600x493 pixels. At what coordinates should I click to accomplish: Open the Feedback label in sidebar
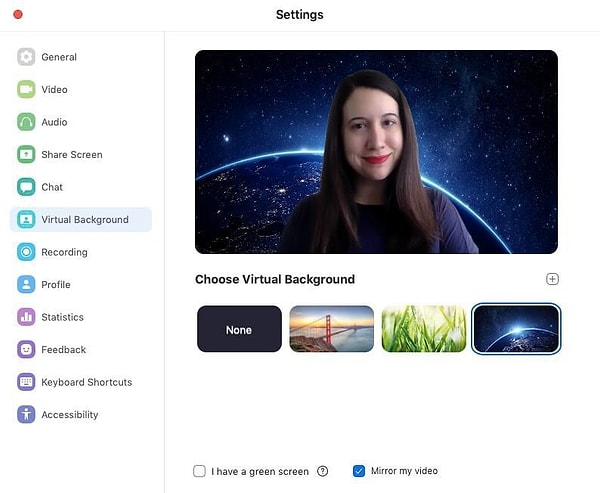(64, 350)
